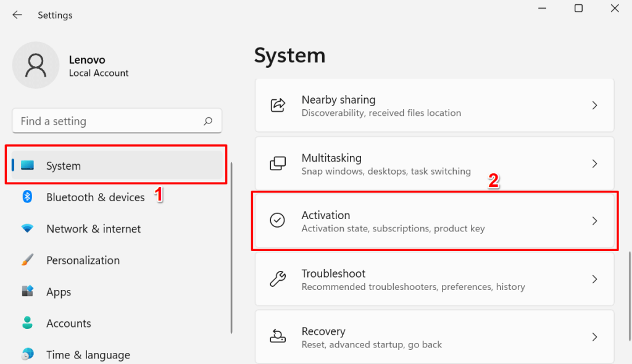
Task: Go to Accounts settings section
Action: pyautogui.click(x=69, y=323)
